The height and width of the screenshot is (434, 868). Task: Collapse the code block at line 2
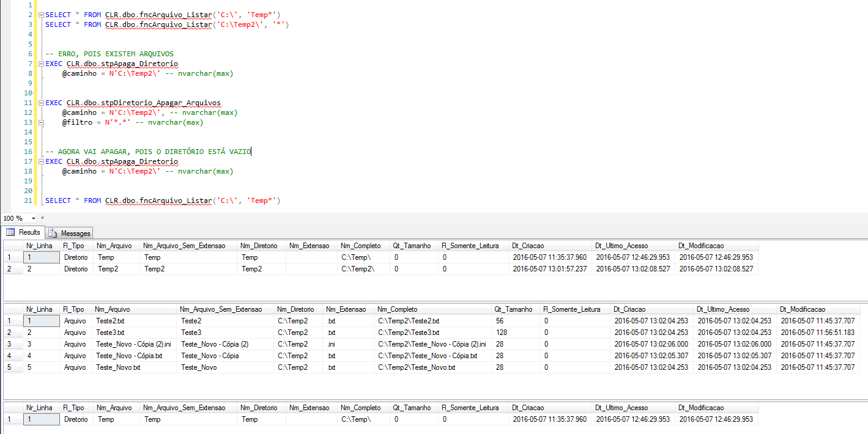[x=40, y=15]
